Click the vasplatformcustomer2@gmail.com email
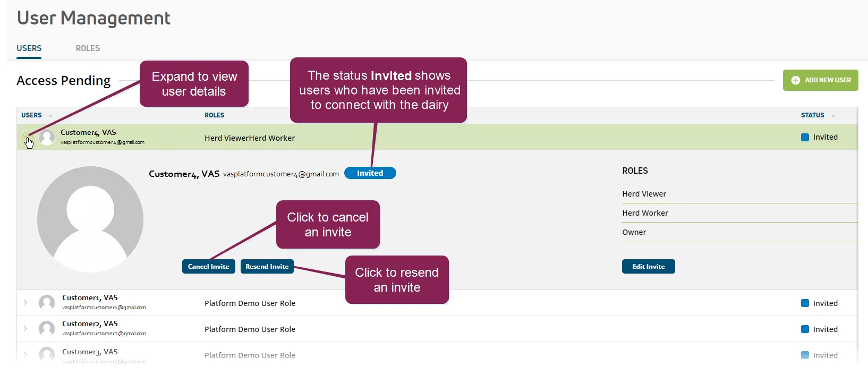This screenshot has width=868, height=374. (104, 334)
